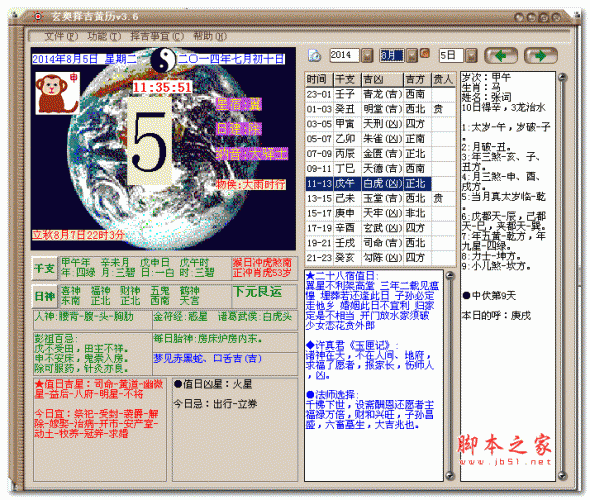Click the far-right info panel scrollbar
Viewport: 590px width, 500px height.
pos(562,277)
